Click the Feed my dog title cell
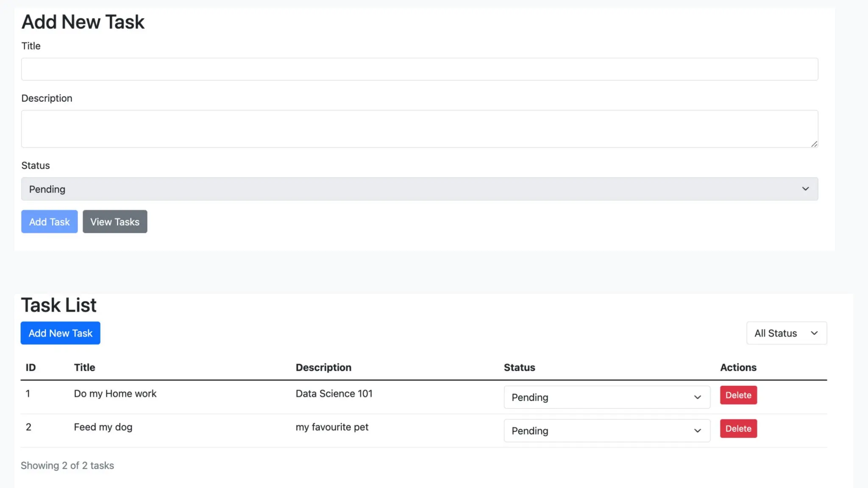868x488 pixels. coord(103,427)
